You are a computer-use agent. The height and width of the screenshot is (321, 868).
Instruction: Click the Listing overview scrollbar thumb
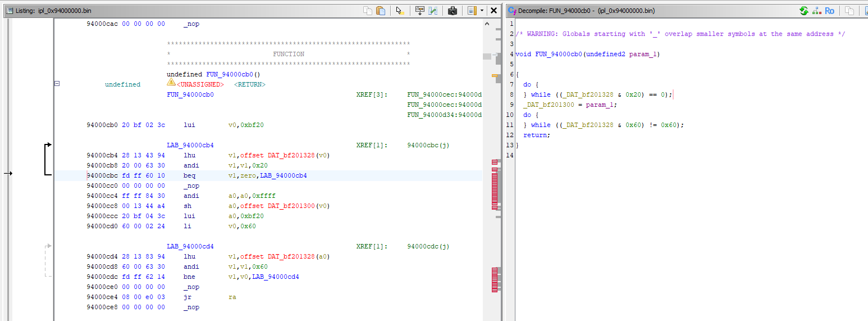pos(487,56)
